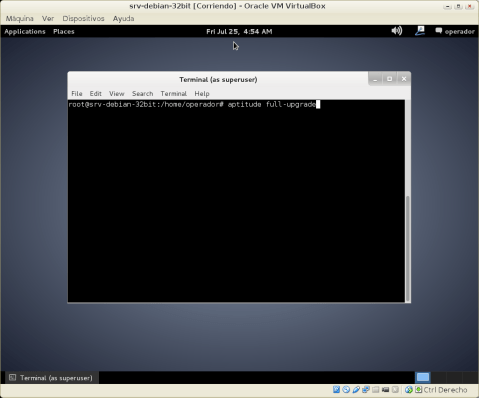This screenshot has height=398, width=479.
Task: Click the Terminal (as superuser) title bar
Action: 218,80
